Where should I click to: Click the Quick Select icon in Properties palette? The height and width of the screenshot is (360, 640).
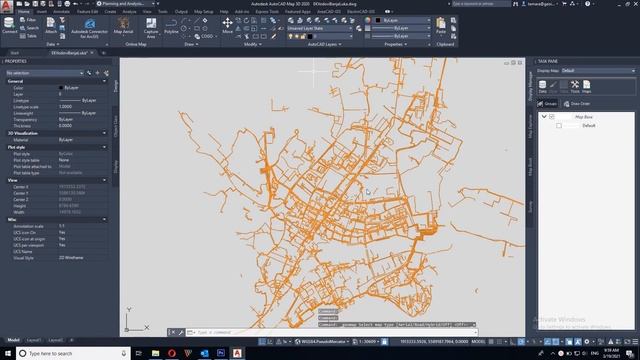[106, 73]
